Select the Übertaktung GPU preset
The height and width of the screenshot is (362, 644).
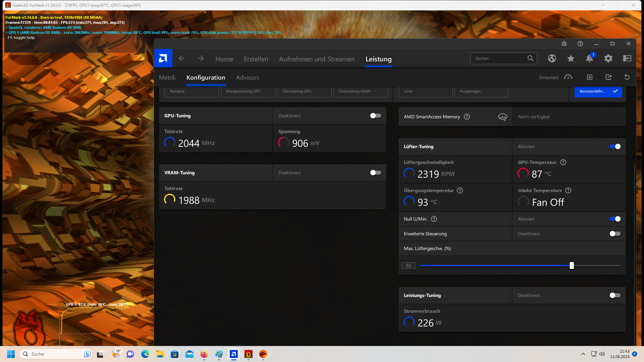304,91
